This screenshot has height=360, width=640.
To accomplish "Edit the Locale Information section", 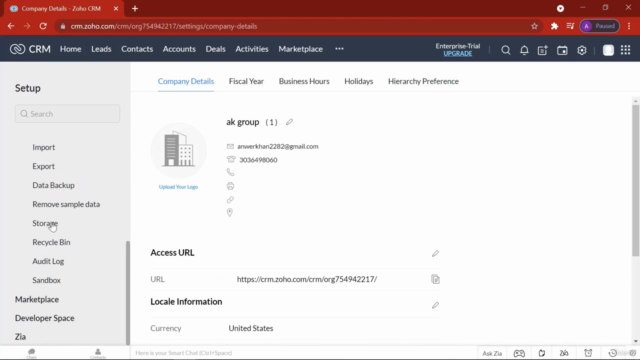I will 435,305.
